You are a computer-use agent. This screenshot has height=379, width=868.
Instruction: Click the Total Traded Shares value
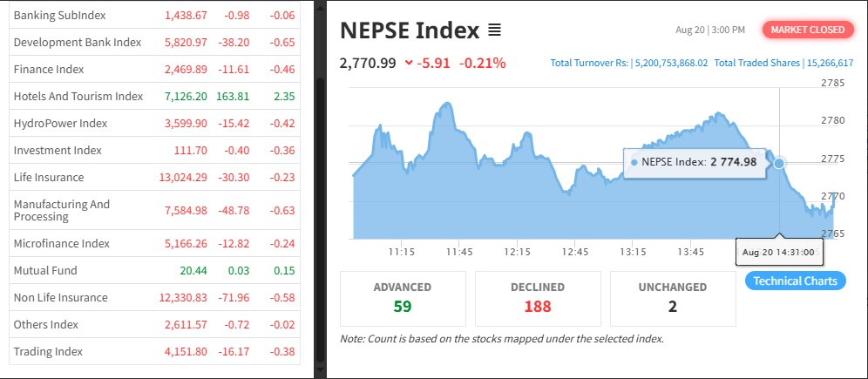point(830,63)
